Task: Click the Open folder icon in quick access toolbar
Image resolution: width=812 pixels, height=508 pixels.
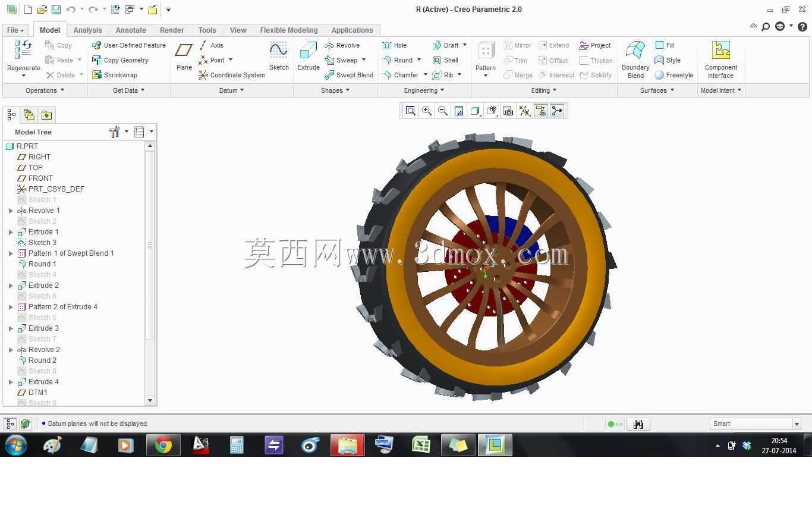Action: click(42, 10)
